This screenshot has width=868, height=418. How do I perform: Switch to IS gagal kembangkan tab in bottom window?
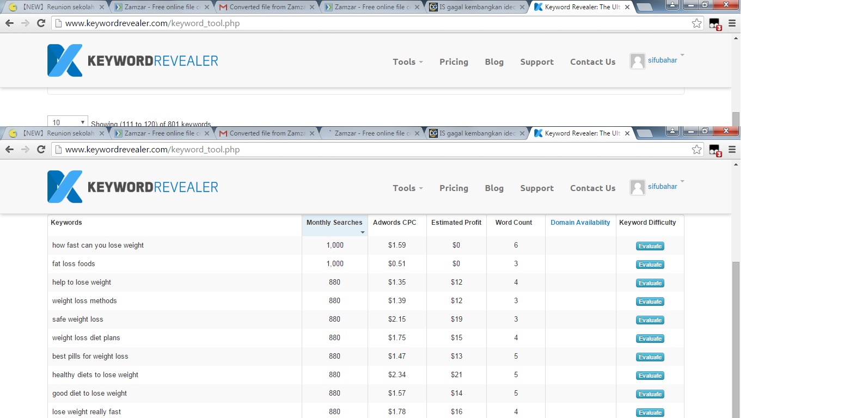coord(476,133)
